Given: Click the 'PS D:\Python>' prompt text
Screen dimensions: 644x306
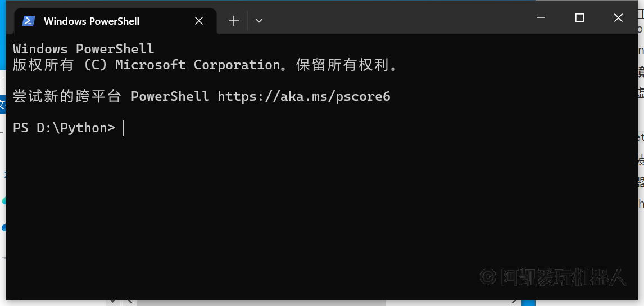Looking at the screenshot, I should pos(64,128).
